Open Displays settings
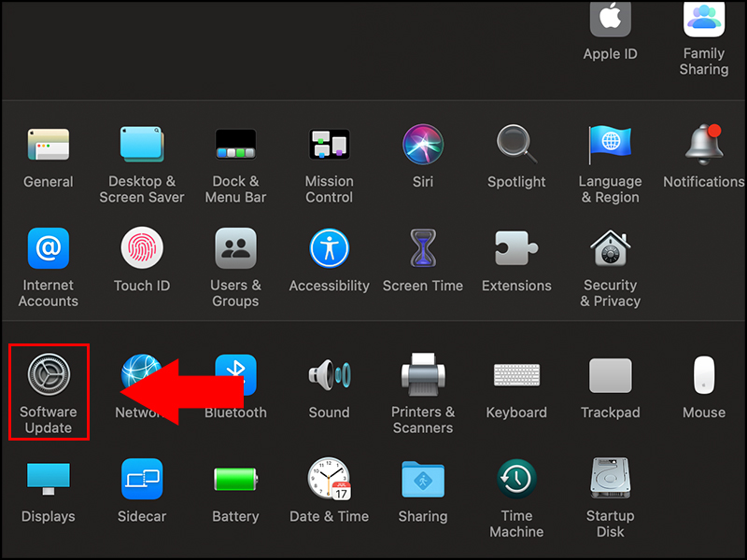The width and height of the screenshot is (747, 560). tap(49, 479)
